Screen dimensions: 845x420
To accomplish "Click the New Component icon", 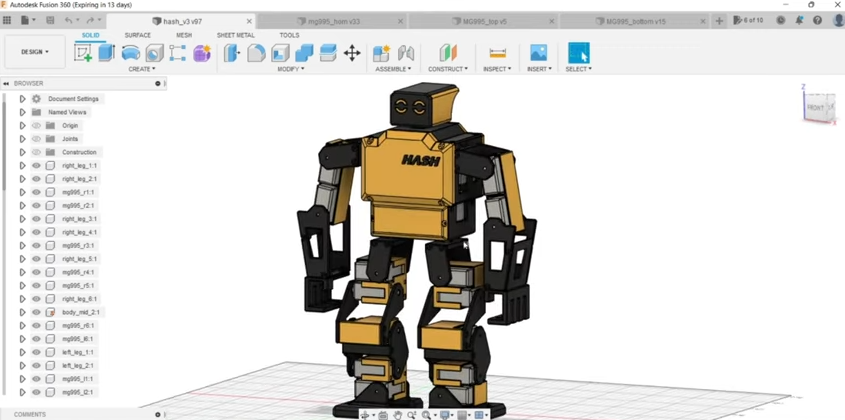I will coord(382,53).
